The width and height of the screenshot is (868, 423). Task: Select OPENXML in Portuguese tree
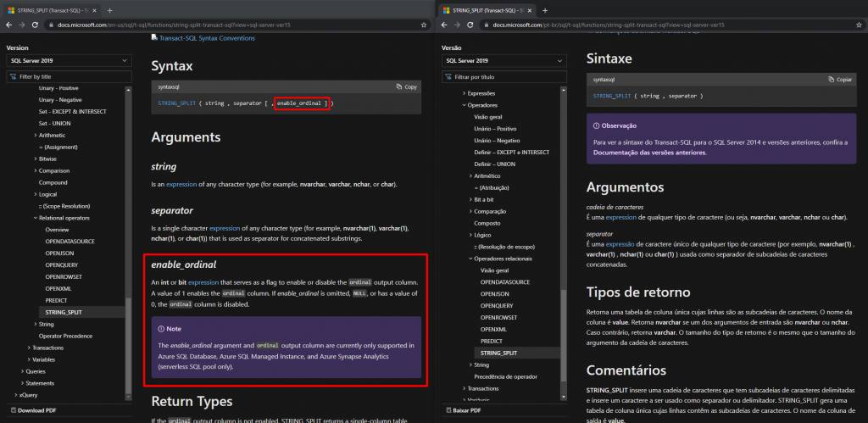point(492,330)
